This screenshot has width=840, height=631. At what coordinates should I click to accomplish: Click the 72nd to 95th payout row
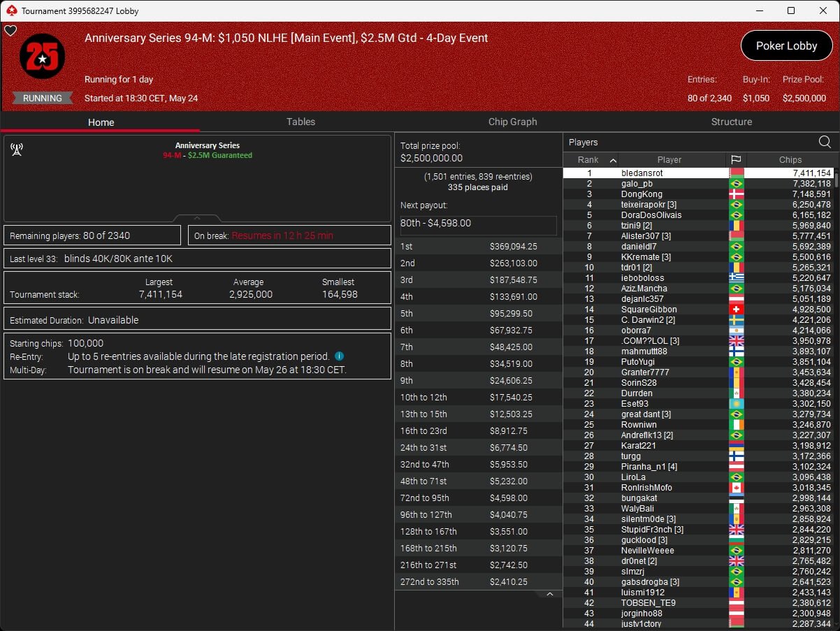click(x=479, y=498)
